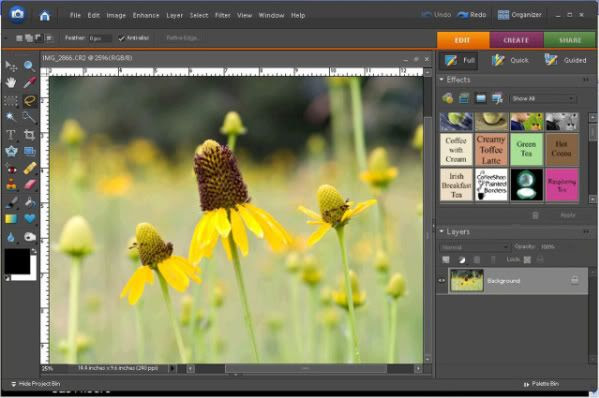
Task: Select the Crop tool
Action: (x=29, y=134)
